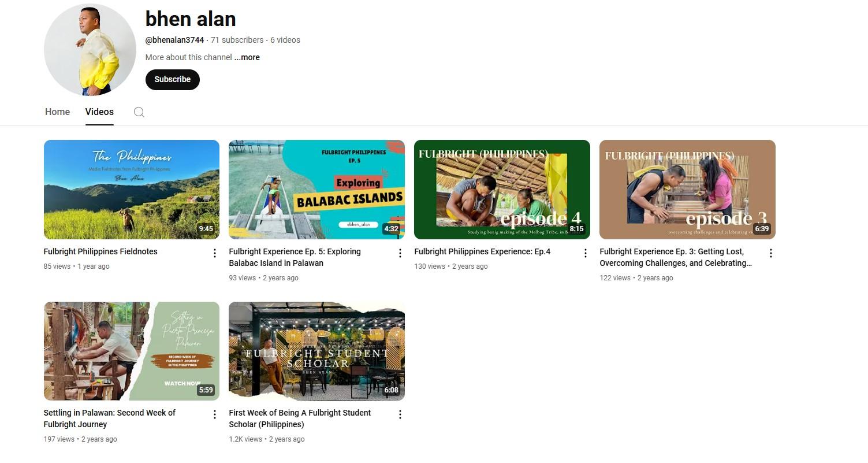
Task: Click bhen alan channel profile picture
Action: click(x=90, y=50)
